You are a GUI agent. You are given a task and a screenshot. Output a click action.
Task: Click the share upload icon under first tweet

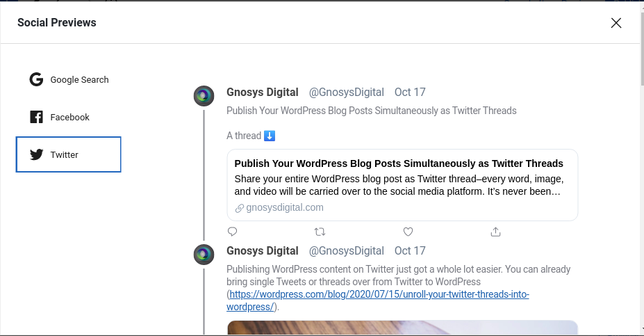[x=496, y=232]
